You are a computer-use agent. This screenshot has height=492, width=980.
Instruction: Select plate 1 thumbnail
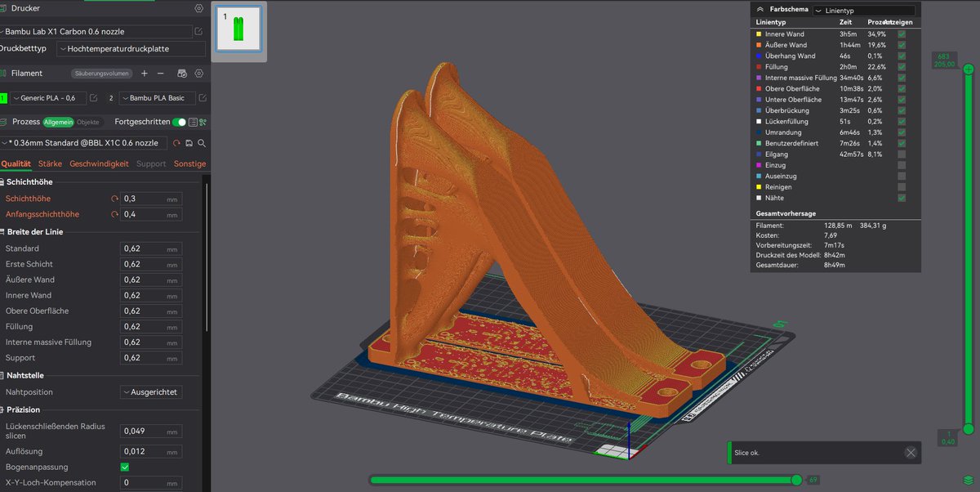tap(239, 27)
